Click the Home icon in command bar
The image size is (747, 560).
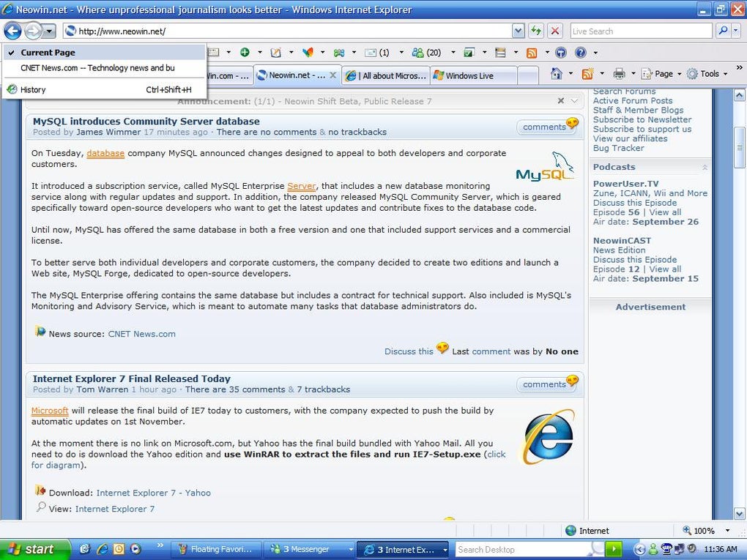click(556, 74)
